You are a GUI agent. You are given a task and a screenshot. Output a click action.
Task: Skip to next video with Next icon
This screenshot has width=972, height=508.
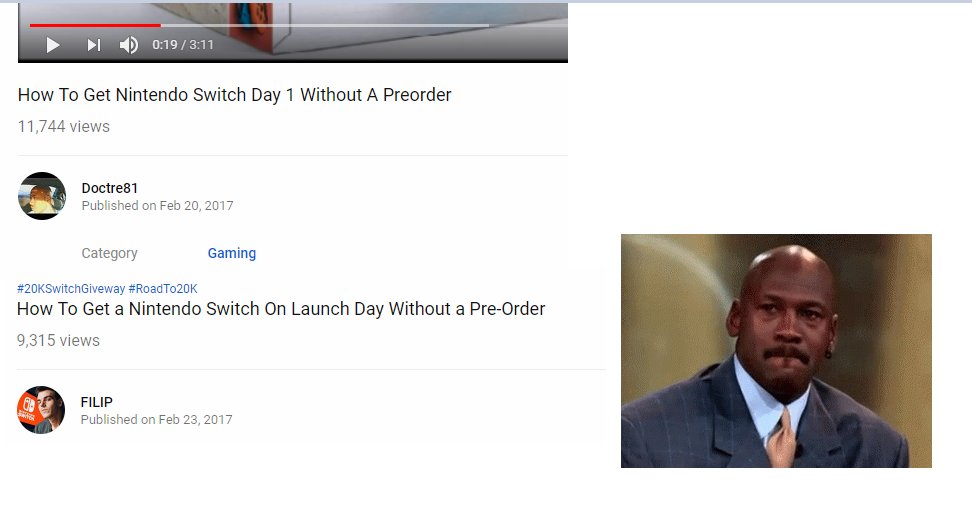(x=94, y=45)
